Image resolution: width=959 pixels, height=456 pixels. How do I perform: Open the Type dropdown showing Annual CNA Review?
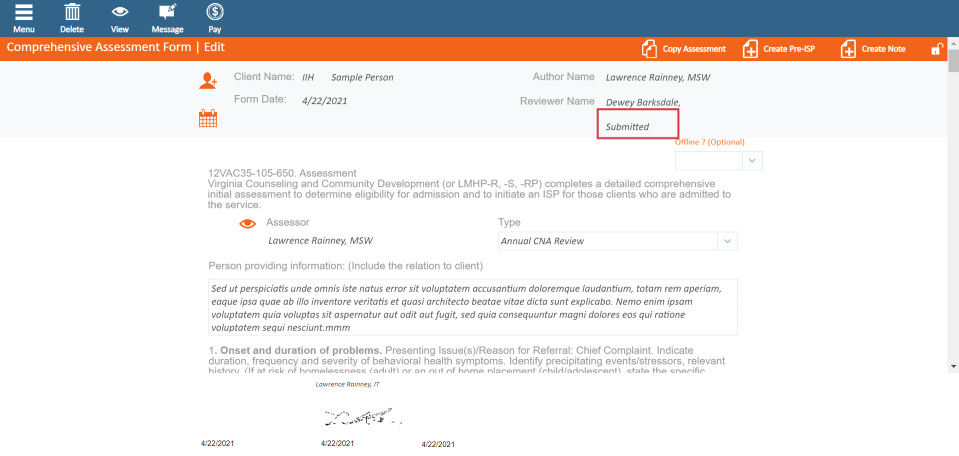[x=607, y=241]
